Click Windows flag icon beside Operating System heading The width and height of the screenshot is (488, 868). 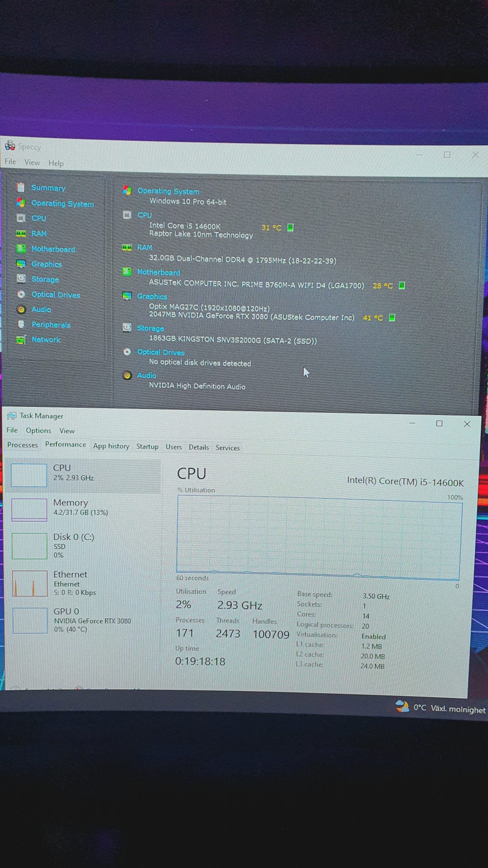pos(127,190)
